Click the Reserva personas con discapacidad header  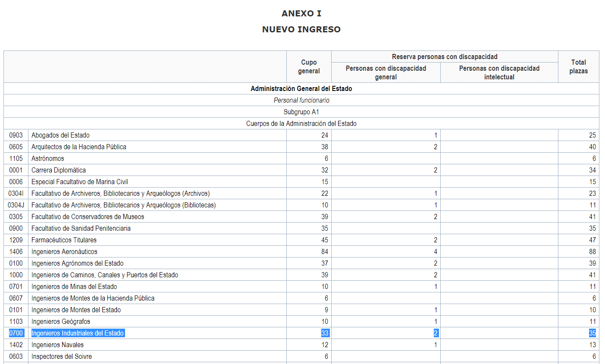pos(445,57)
